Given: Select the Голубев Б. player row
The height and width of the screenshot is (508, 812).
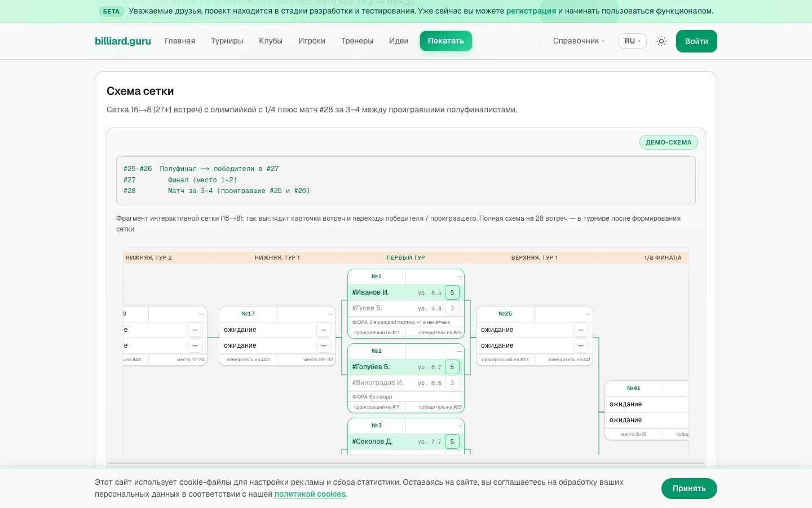Looking at the screenshot, I should (x=406, y=367).
